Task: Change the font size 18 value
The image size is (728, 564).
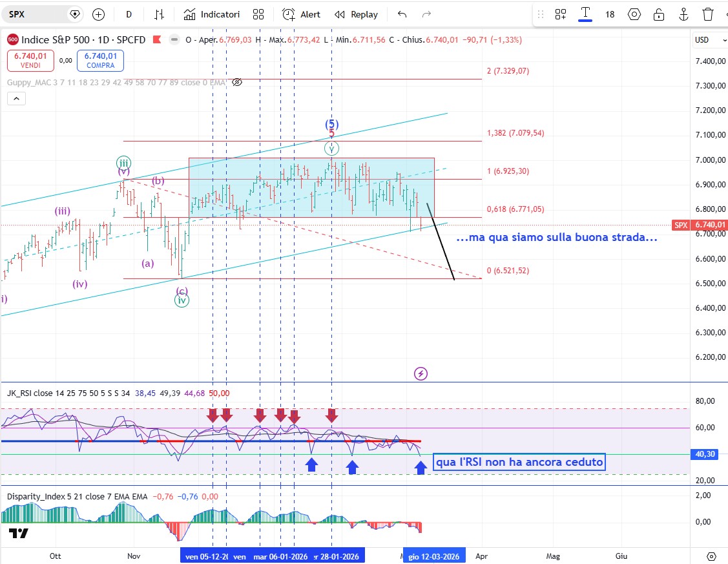Action: (x=610, y=14)
